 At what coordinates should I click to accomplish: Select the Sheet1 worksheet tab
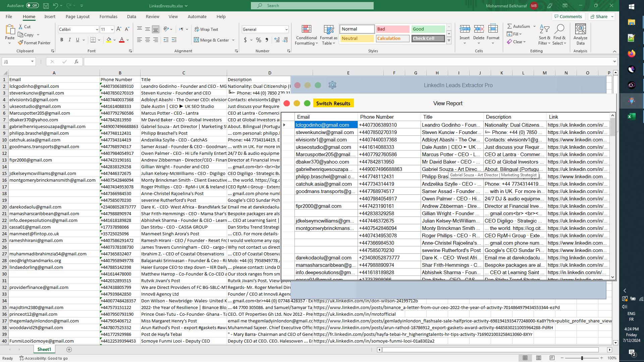tap(44, 350)
